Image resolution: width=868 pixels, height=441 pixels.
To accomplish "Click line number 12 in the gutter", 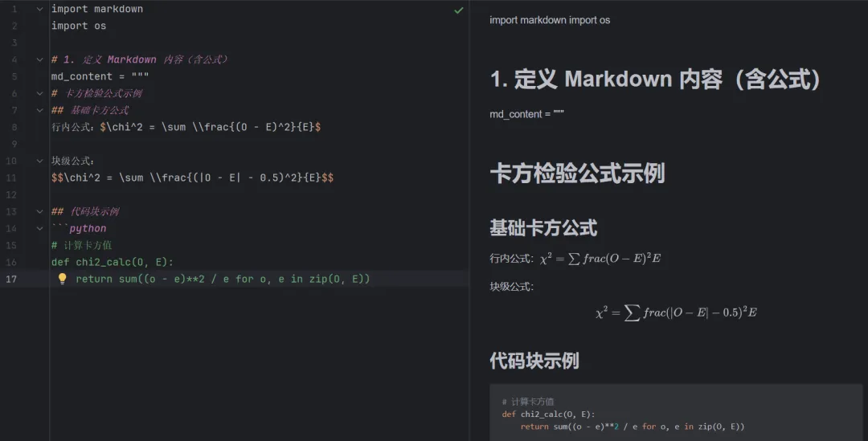I will (x=11, y=194).
